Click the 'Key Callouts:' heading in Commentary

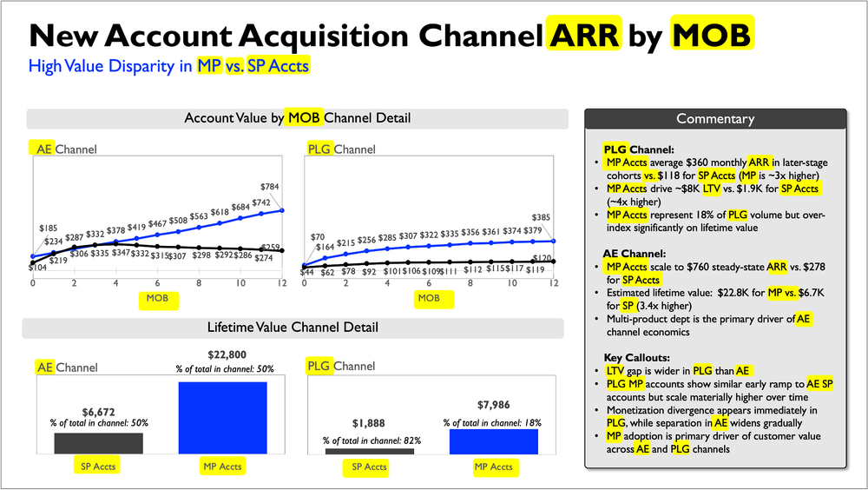[636, 358]
